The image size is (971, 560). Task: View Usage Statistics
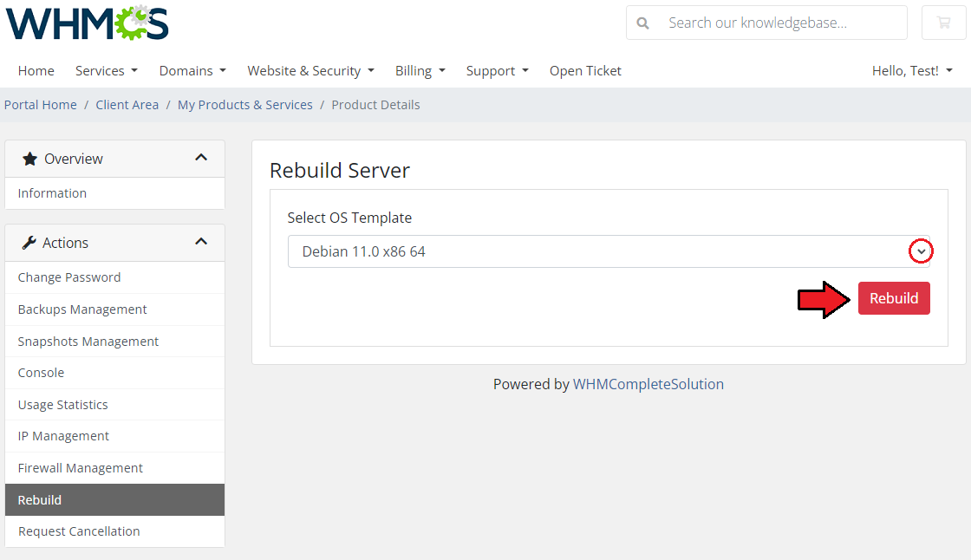[114, 405]
